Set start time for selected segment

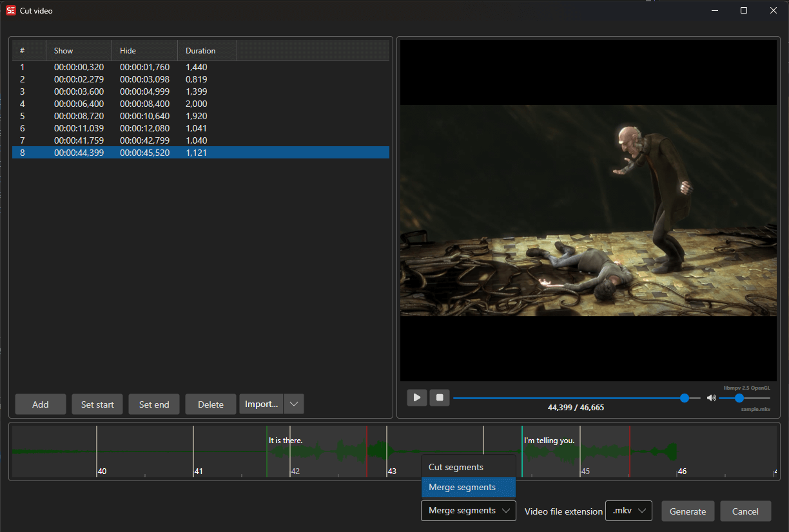pyautogui.click(x=97, y=404)
